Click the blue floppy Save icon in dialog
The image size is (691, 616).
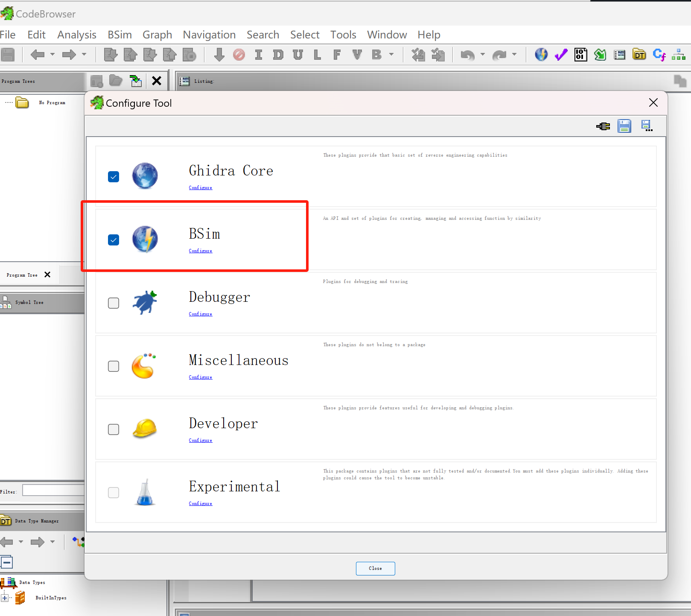coord(624,126)
